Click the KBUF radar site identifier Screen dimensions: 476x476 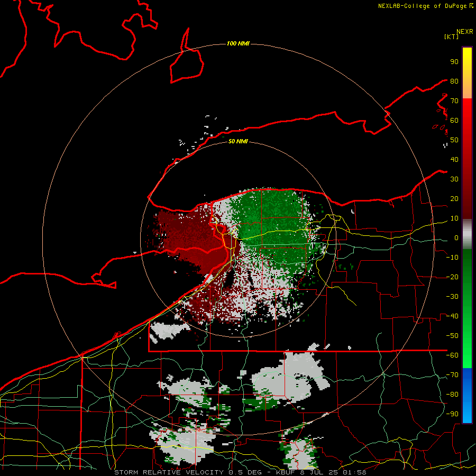click(286, 472)
